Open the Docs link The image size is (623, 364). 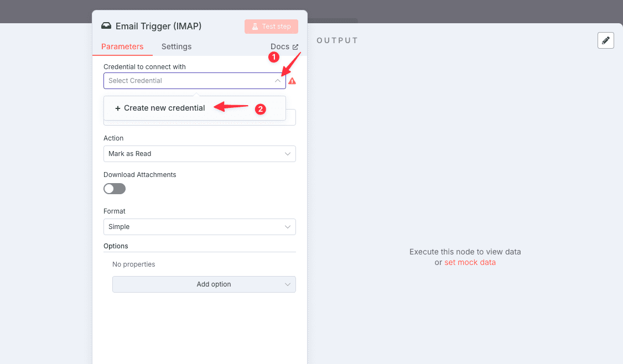[x=280, y=46]
